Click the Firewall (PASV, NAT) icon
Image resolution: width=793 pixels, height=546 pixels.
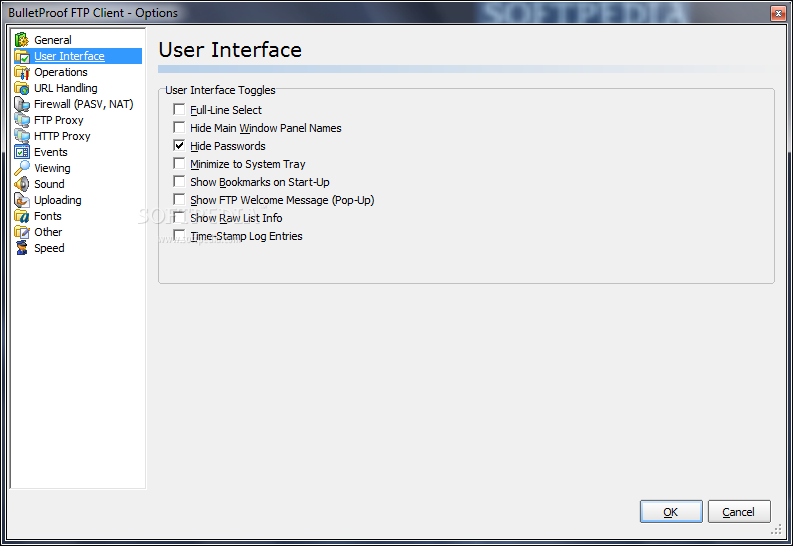[x=22, y=104]
